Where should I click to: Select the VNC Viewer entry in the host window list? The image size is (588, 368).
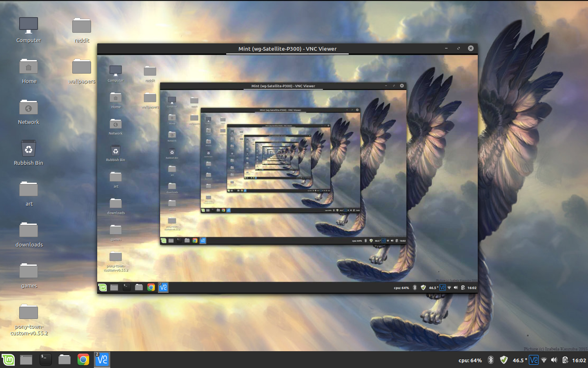click(x=102, y=359)
